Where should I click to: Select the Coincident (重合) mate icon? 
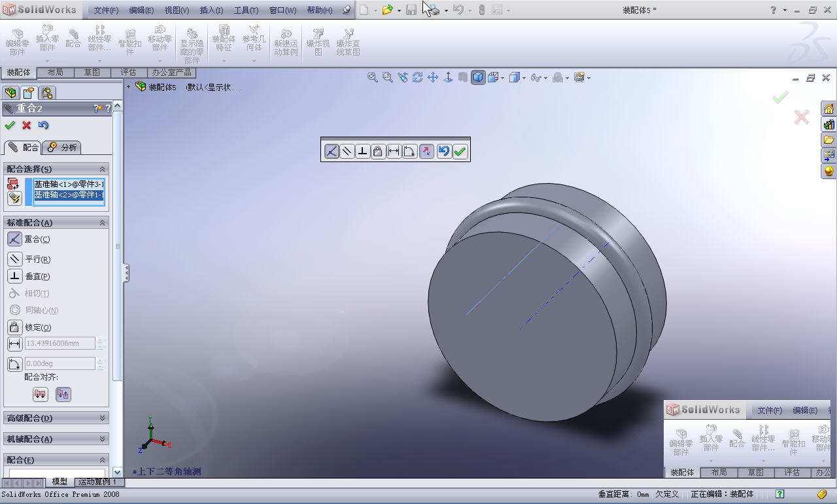click(14, 239)
